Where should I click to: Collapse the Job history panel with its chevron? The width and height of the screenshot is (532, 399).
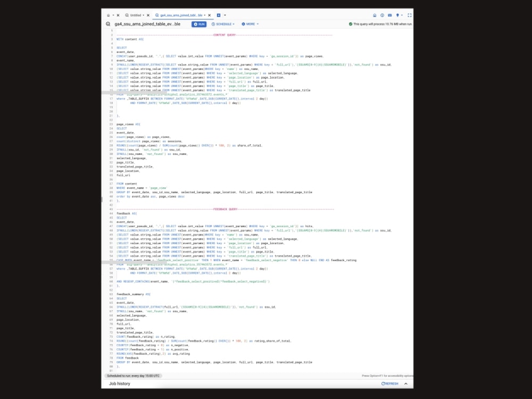pos(405,383)
